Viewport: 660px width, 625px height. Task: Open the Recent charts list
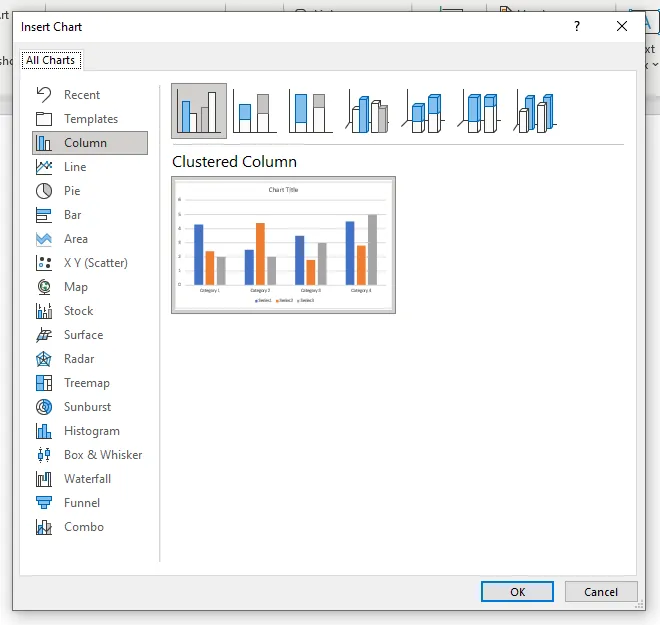tap(82, 95)
